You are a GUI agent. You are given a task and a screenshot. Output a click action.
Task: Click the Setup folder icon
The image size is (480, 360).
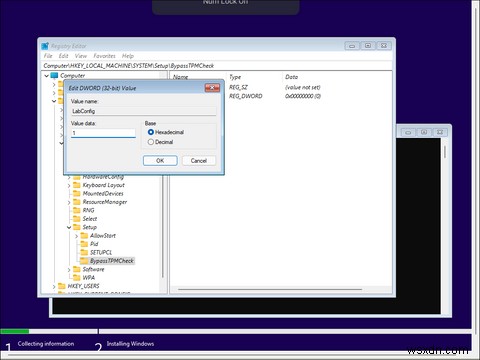pyautogui.click(x=77, y=227)
